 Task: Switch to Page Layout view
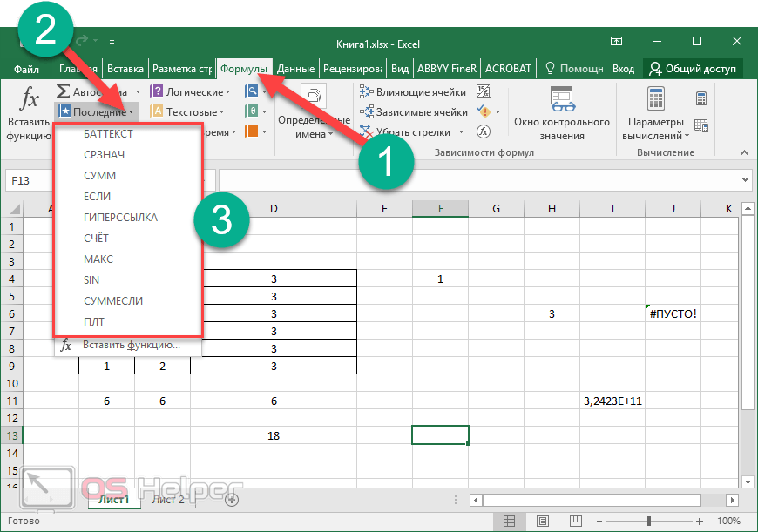tap(543, 521)
